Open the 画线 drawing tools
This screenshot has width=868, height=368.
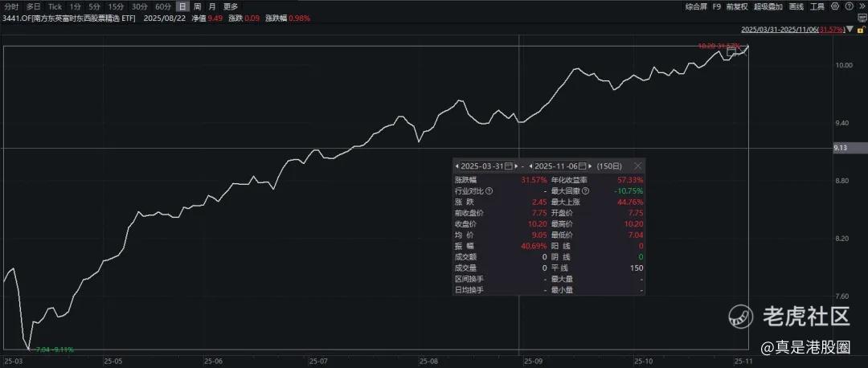(x=796, y=6)
